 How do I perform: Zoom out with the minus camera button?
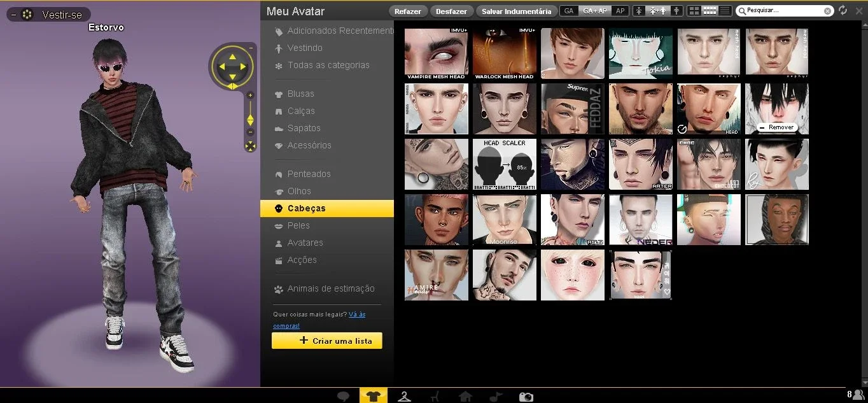pyautogui.click(x=250, y=132)
